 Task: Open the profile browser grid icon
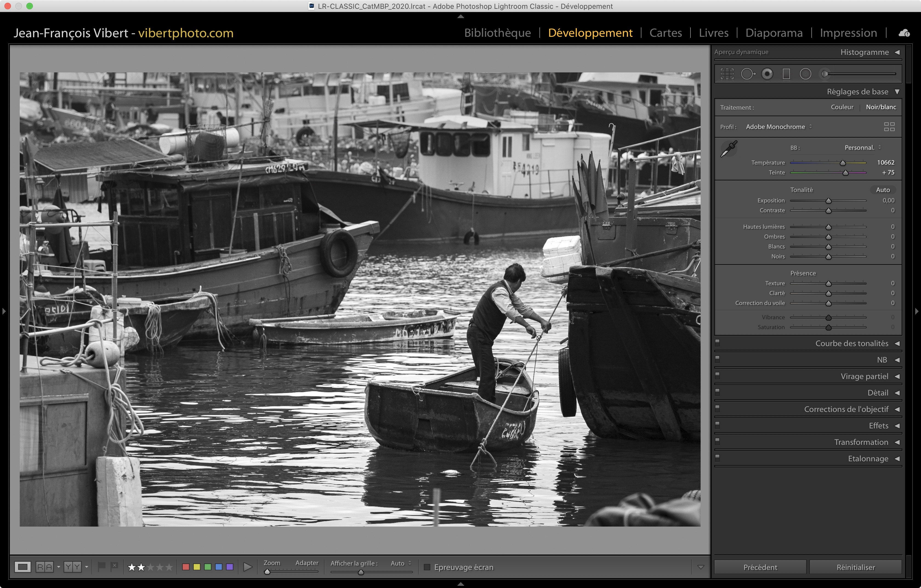coord(889,127)
